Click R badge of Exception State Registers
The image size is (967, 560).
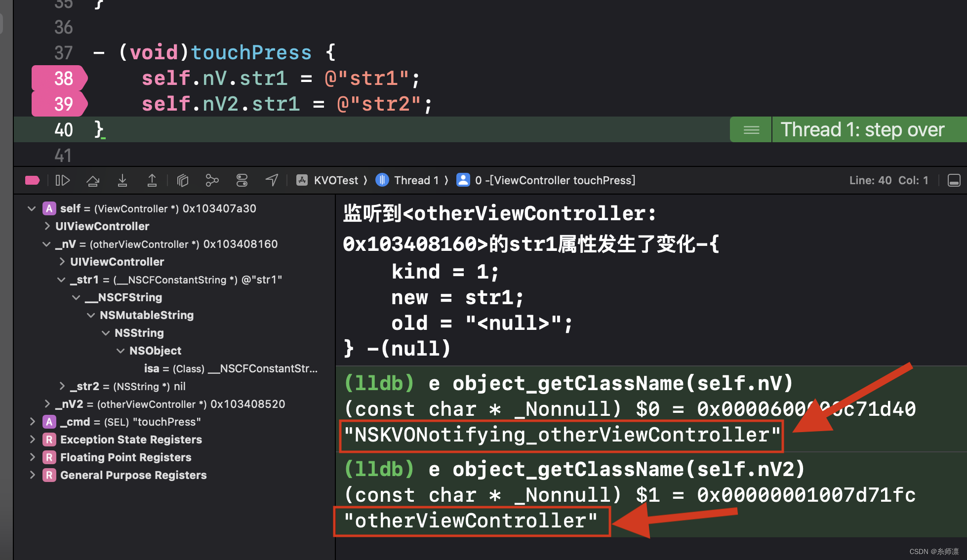49,440
